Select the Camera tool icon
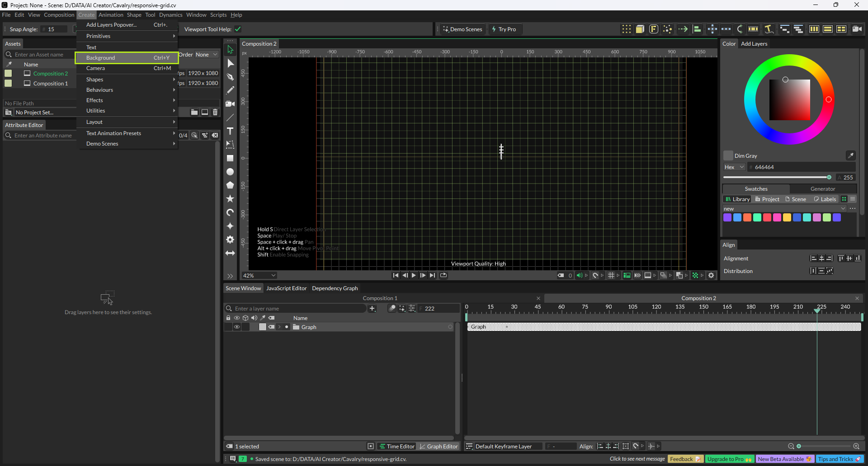 [x=230, y=104]
